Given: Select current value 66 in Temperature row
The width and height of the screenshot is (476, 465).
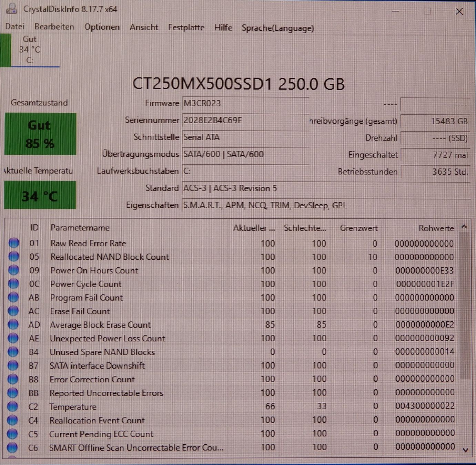Looking at the screenshot, I should [270, 406].
